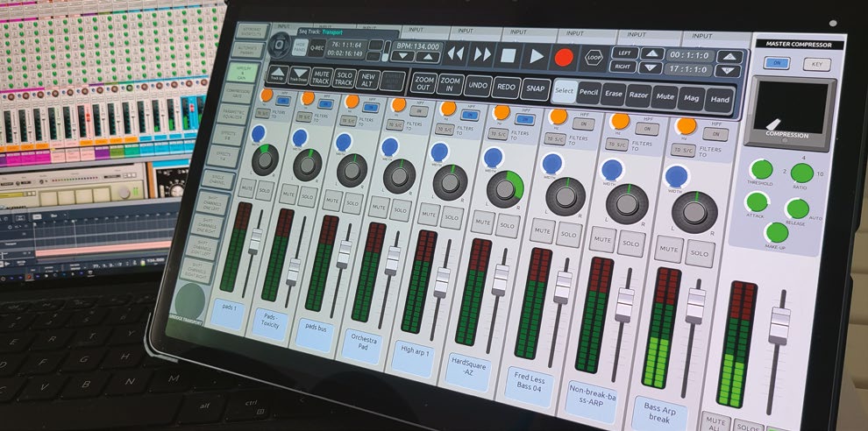Toggle TO S/C on Non-break-bass-ARP channel
The width and height of the screenshot is (868, 431).
(616, 145)
